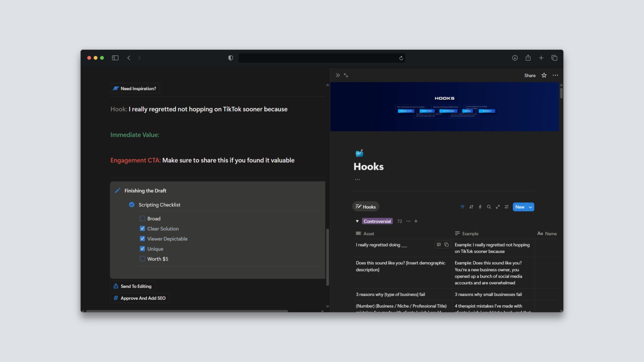Open a new tab with plus icon
Image resolution: width=644 pixels, height=362 pixels.
(x=541, y=58)
